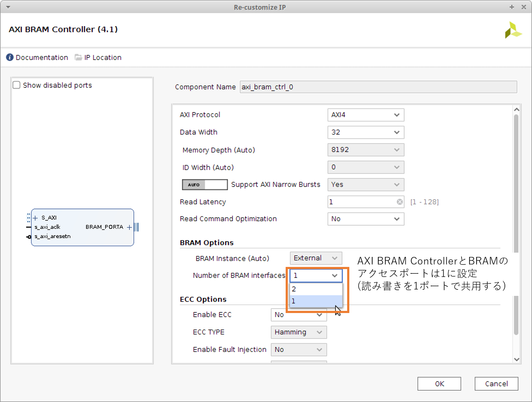The width and height of the screenshot is (532, 402).
Task: Click the titlebar plus maximize icon
Action: (512, 7)
